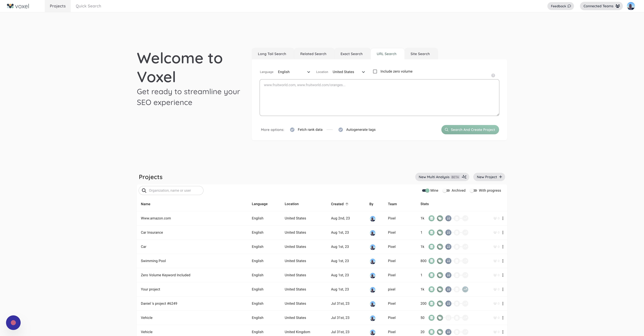Enable the Archived projects toggle
This screenshot has height=336, width=644.
[446, 191]
